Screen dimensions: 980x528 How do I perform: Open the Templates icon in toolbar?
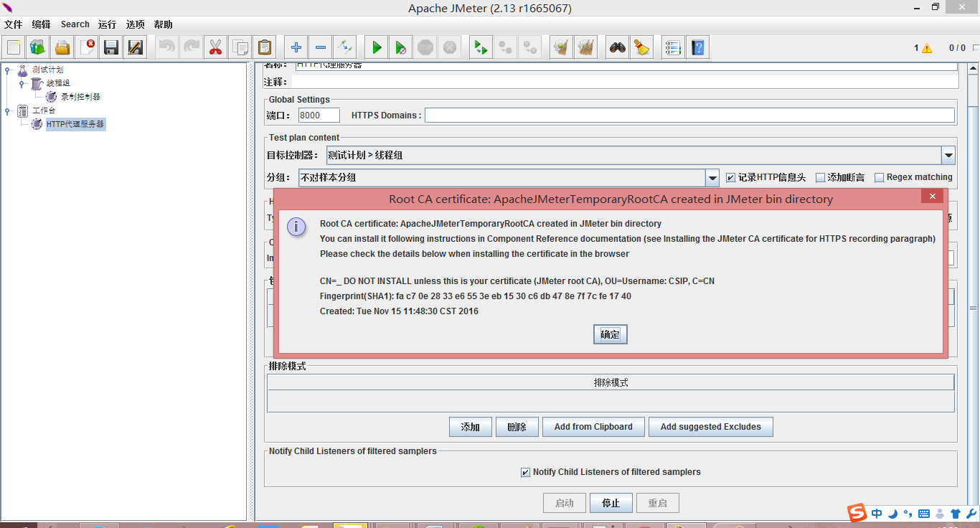pyautogui.click(x=38, y=48)
